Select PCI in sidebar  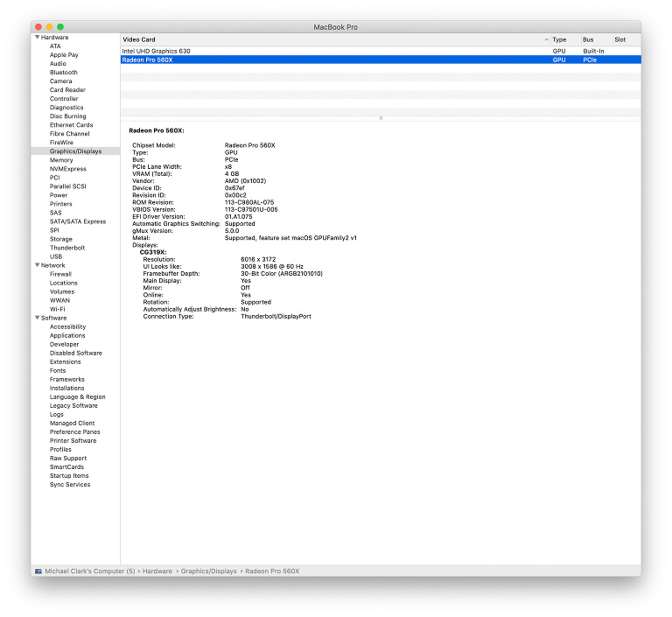pos(55,178)
